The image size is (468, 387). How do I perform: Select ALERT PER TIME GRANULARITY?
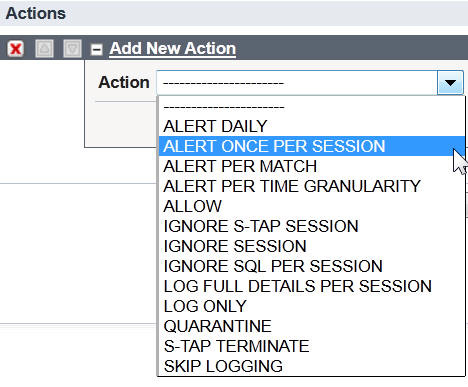(x=312, y=186)
